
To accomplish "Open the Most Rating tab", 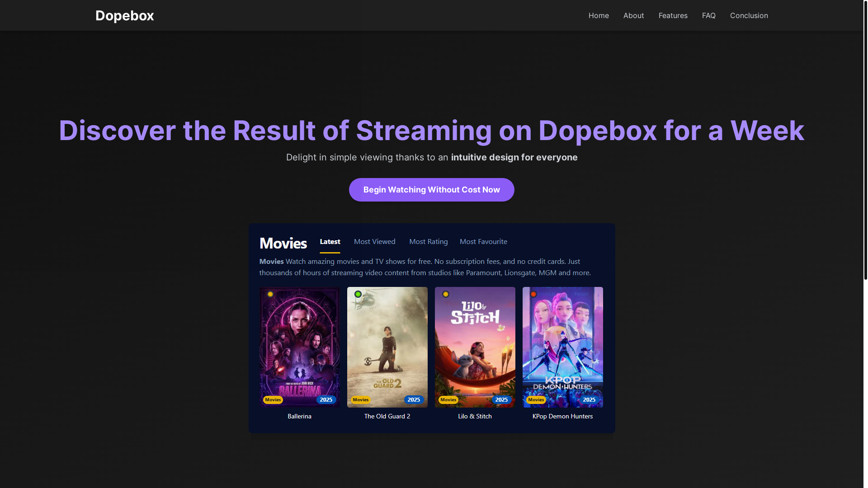I will coord(428,242).
